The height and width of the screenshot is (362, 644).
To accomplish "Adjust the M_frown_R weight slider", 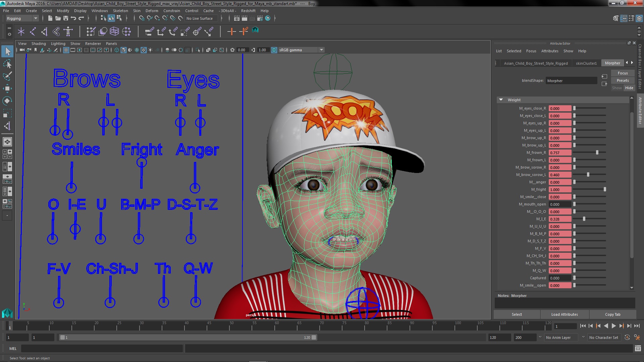I will point(597,153).
